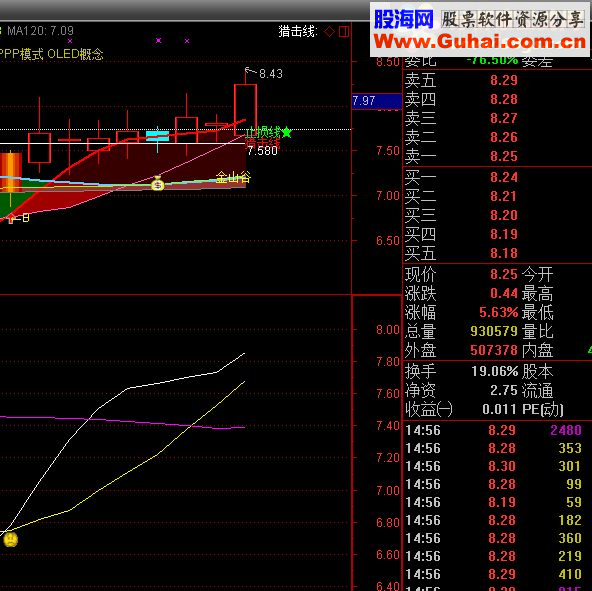This screenshot has width=592, height=591.
Task: Select the 卖一 ask price 8.25
Action: tap(504, 156)
